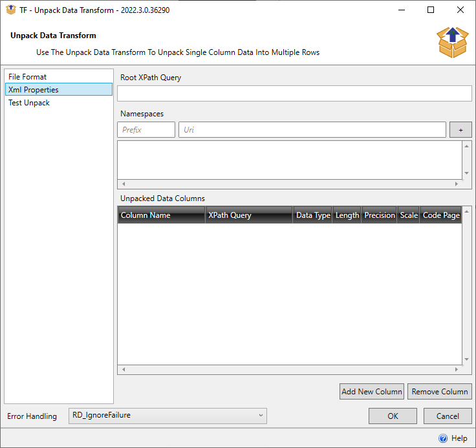Viewport: 476px width, 448px height.
Task: Click columns grid scroll down arrow
Action: pyautogui.click(x=466, y=359)
